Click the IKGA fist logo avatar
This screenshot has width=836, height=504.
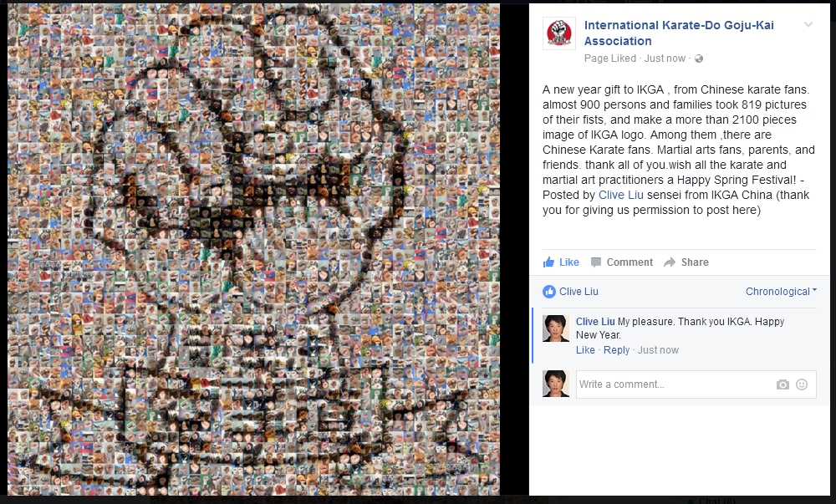558,33
